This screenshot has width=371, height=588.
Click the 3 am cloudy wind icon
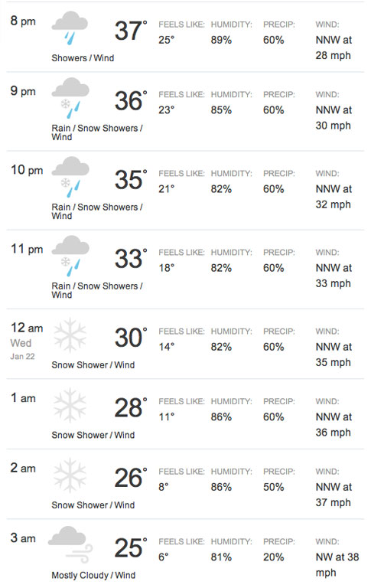click(x=70, y=544)
